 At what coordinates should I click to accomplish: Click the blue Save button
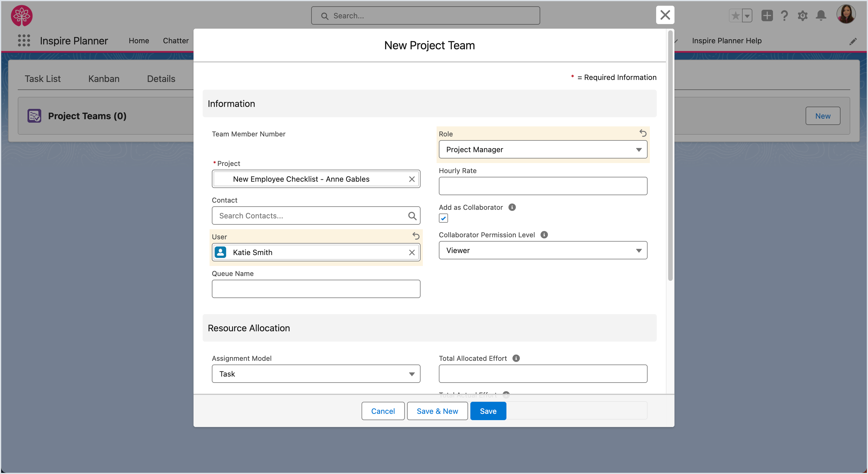488,411
